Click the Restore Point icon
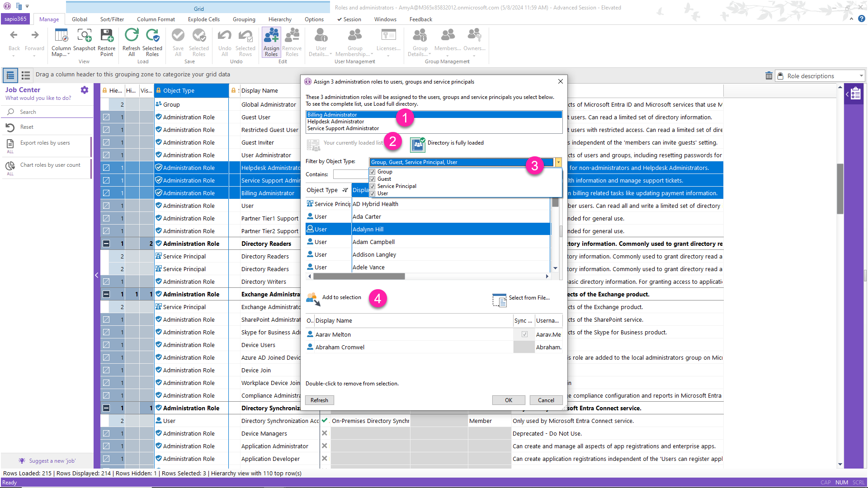868x488 pixels. (x=107, y=35)
